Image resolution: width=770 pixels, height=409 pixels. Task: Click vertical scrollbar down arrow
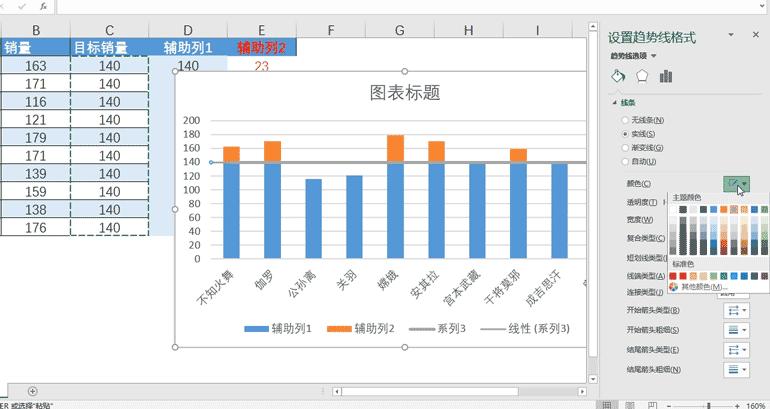pos(593,379)
